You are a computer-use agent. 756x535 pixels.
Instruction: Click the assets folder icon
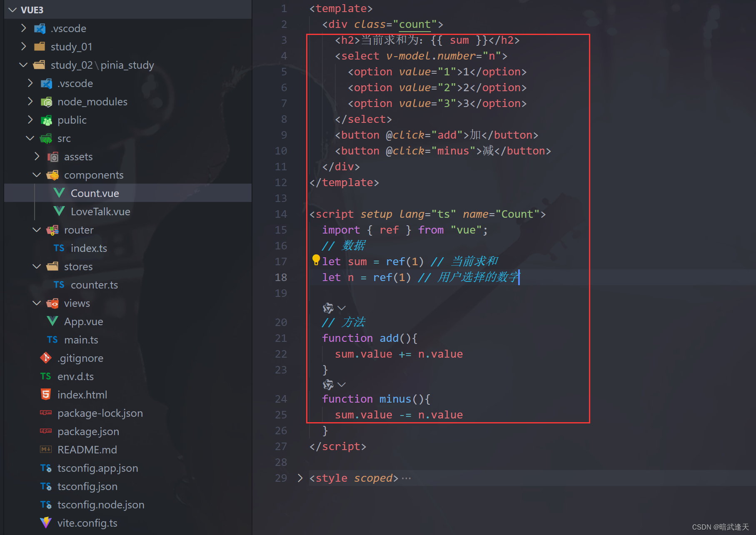tap(53, 157)
